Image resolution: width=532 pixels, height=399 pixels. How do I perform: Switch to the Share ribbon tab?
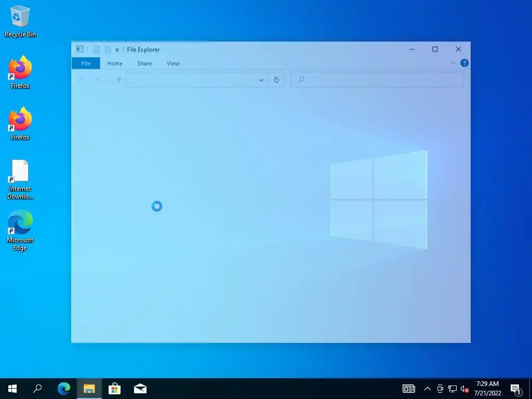144,63
